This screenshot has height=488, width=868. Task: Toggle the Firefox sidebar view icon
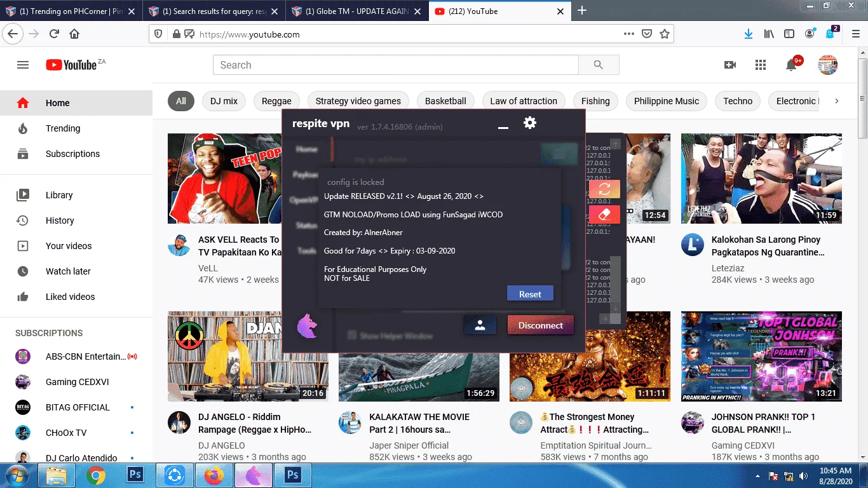tap(789, 34)
